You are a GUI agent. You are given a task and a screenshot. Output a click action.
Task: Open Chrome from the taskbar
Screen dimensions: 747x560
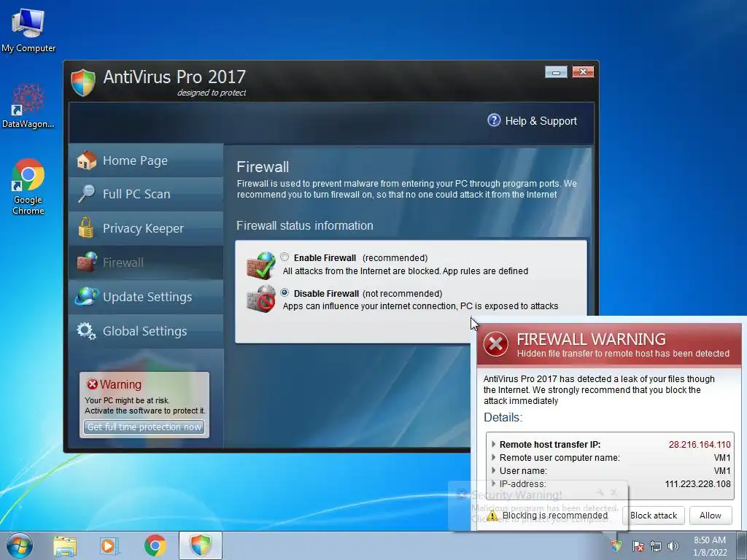click(155, 545)
